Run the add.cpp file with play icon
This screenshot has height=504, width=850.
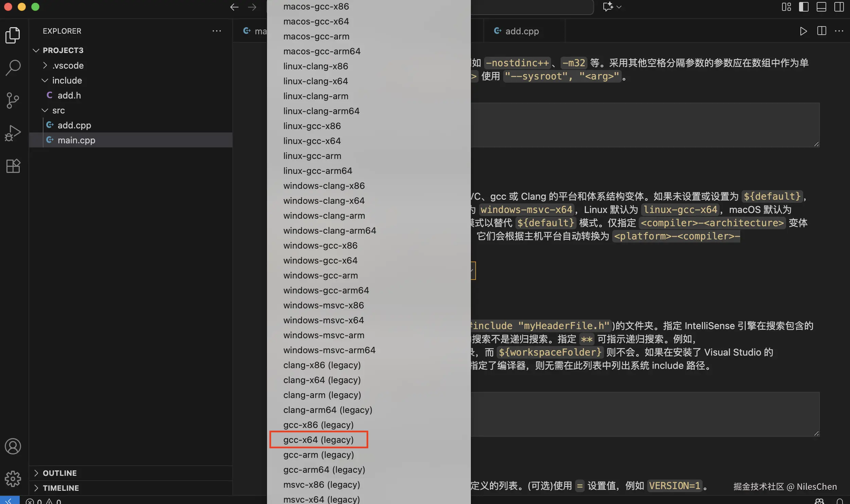pos(803,31)
